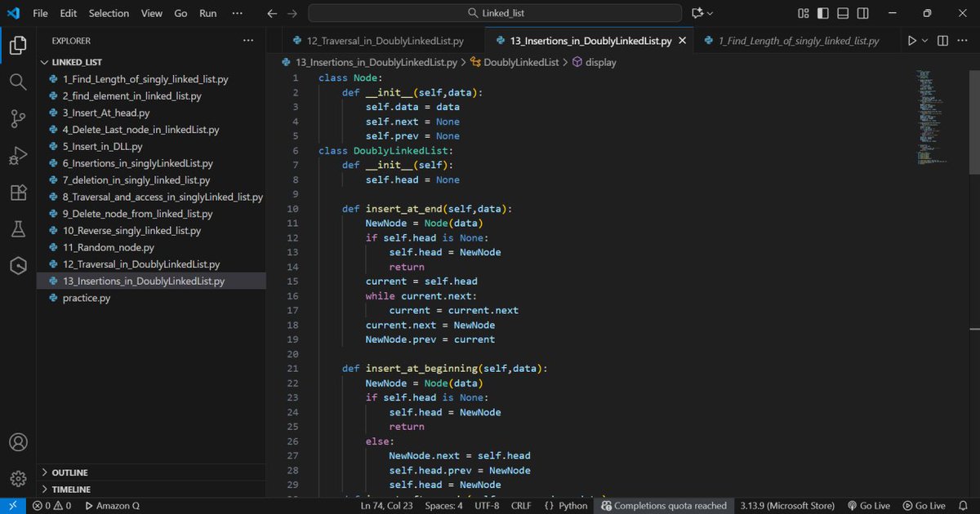
Task: Open the Source Control view
Action: point(18,118)
